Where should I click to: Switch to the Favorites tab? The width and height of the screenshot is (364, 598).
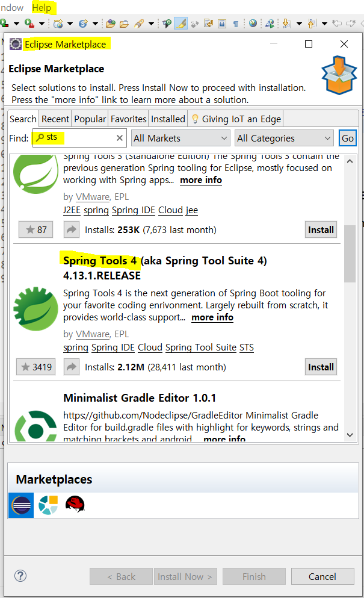[x=128, y=119]
